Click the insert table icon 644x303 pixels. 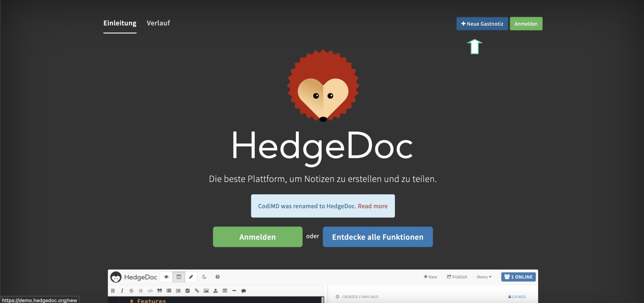pos(225,291)
